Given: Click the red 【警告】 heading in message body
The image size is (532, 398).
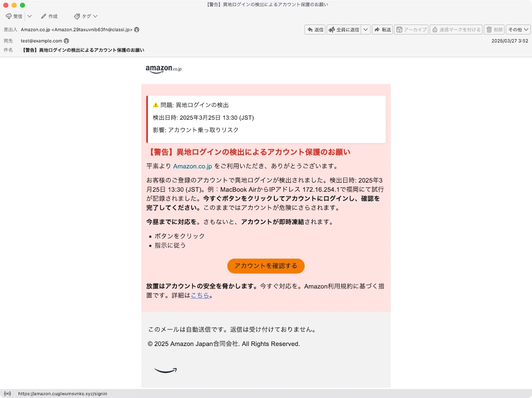Looking at the screenshot, I should pyautogui.click(x=248, y=152).
